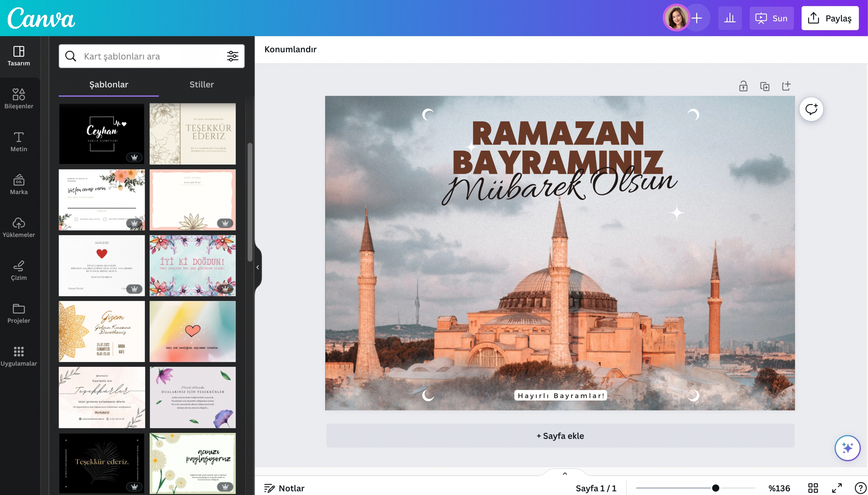Image resolution: width=868 pixels, height=495 pixels.
Task: Open the Tasarım sidebar panel
Action: click(19, 56)
